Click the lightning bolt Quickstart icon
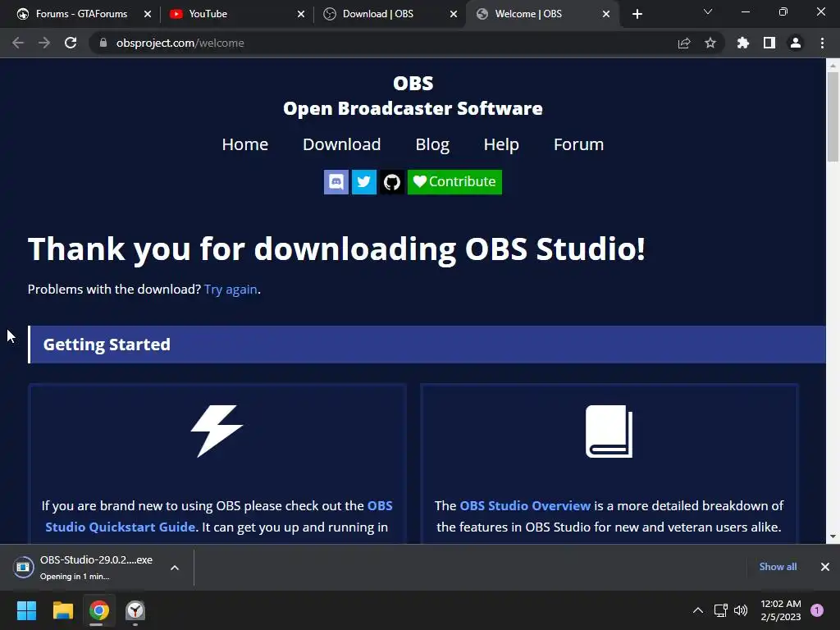 [217, 431]
